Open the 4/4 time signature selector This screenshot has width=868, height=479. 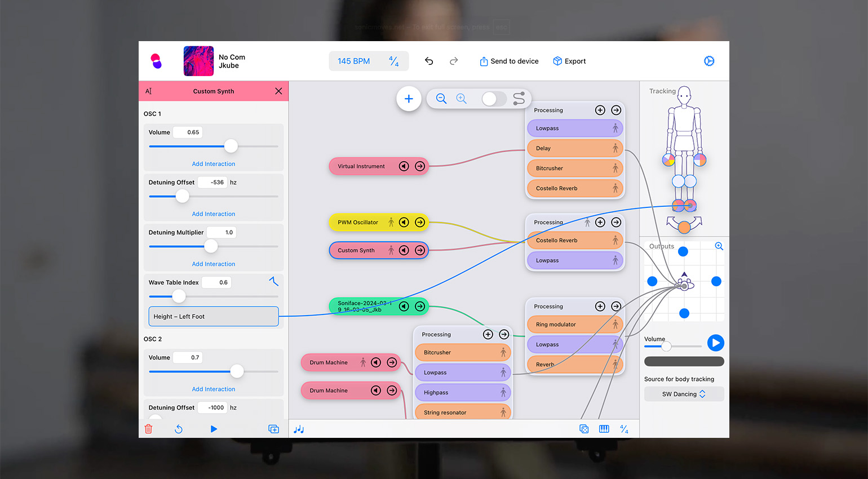pyautogui.click(x=394, y=61)
